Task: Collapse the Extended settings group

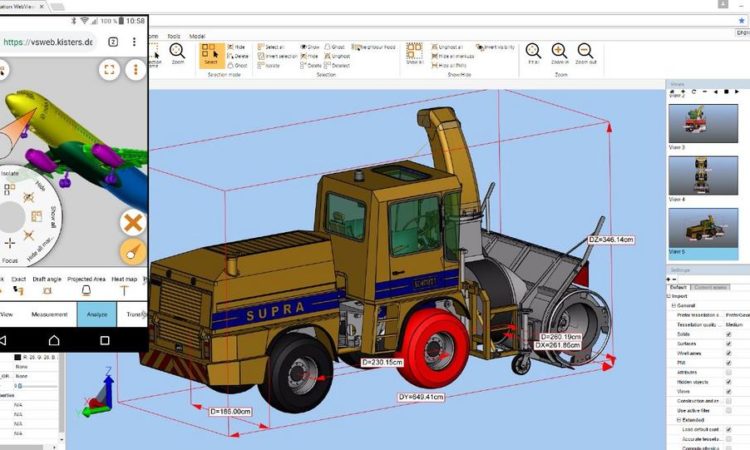Action: [x=679, y=420]
